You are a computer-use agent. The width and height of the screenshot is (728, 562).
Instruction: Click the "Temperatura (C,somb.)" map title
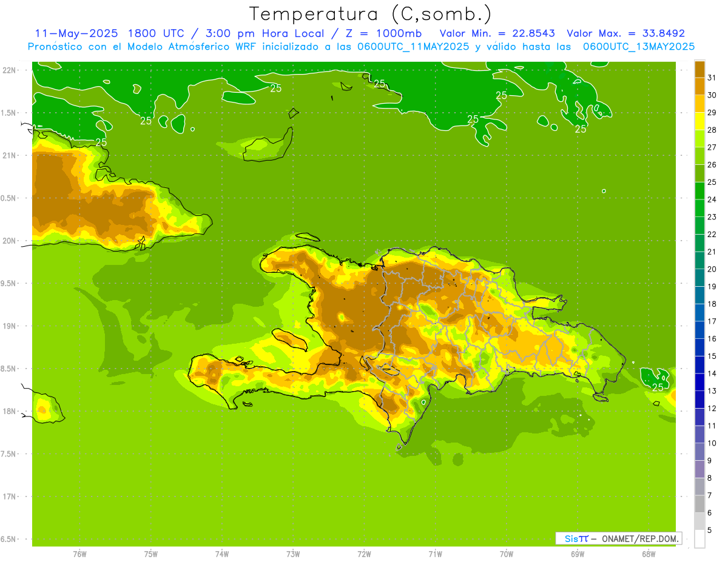click(370, 15)
